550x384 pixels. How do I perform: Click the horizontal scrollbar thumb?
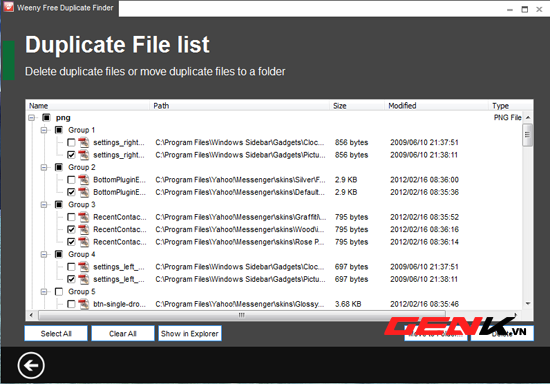point(242,315)
